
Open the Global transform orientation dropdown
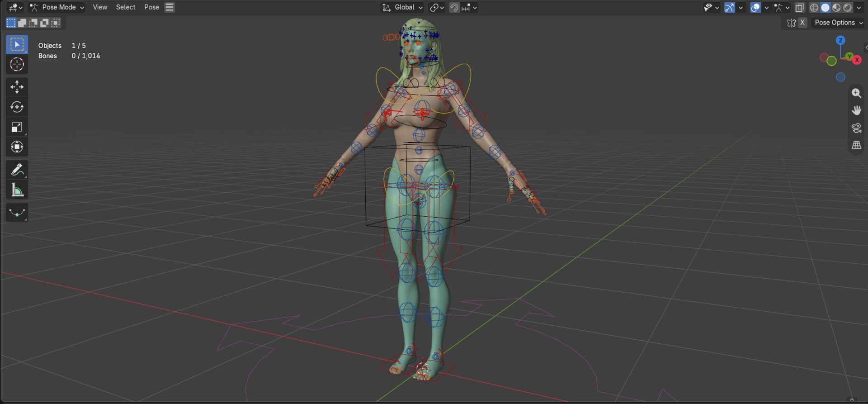(402, 7)
